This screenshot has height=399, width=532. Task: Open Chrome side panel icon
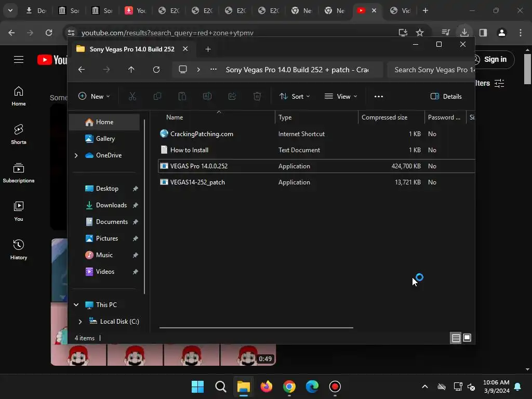[483, 33]
